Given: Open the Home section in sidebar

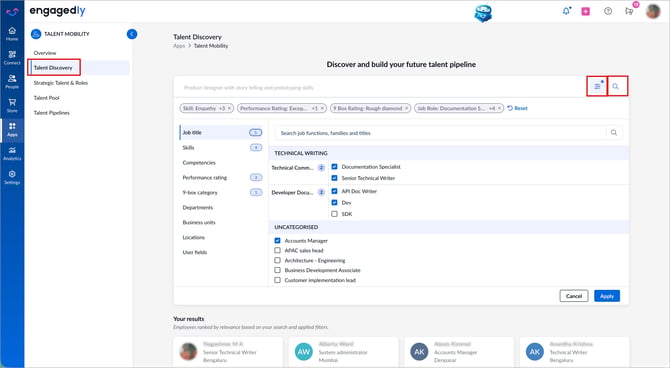Looking at the screenshot, I should point(12,34).
